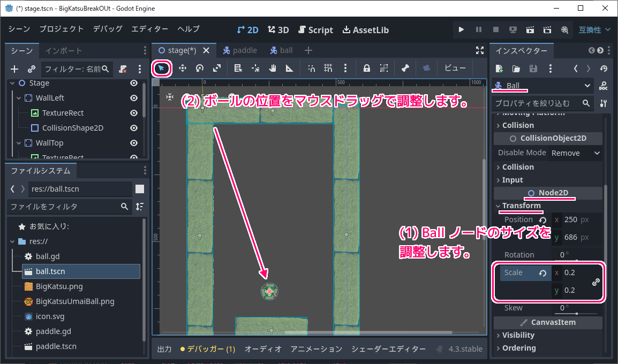
Task: Toggle smart snap icon
Action: 311,68
